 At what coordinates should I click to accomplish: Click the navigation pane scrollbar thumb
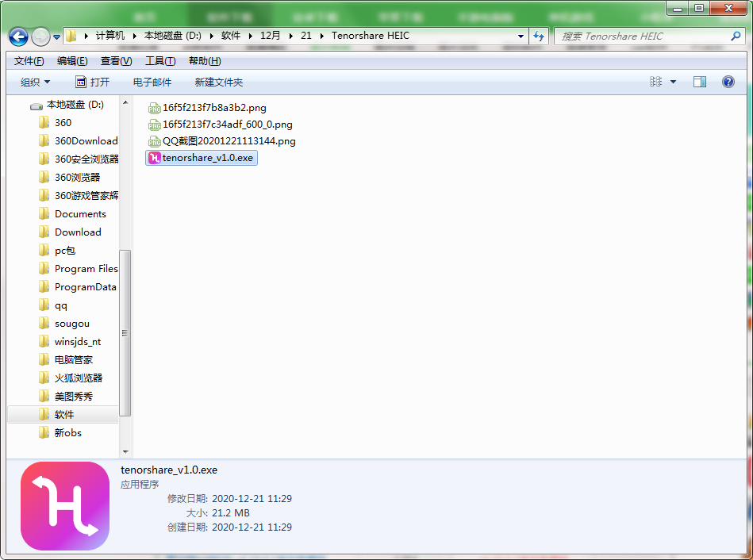tap(125, 333)
